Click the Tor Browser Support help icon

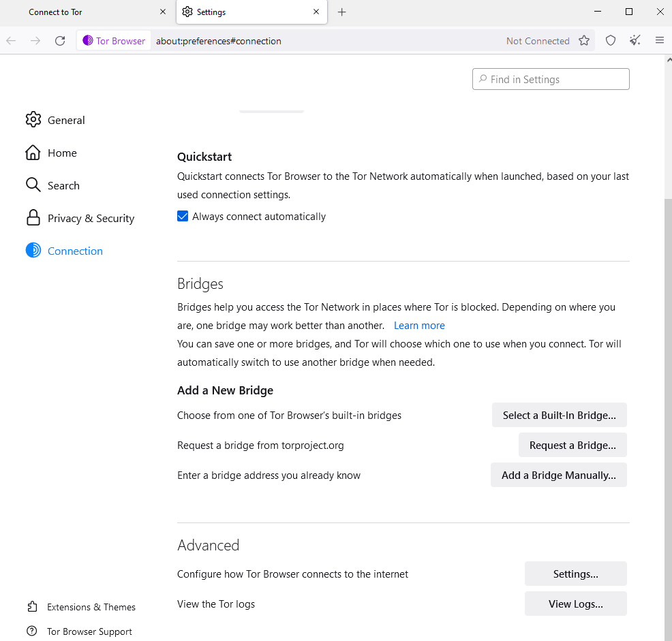32,631
